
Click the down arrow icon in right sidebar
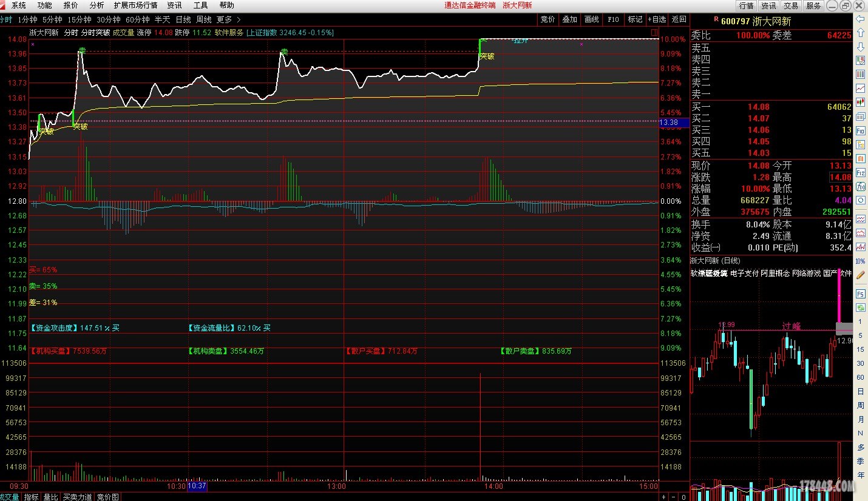tap(860, 47)
